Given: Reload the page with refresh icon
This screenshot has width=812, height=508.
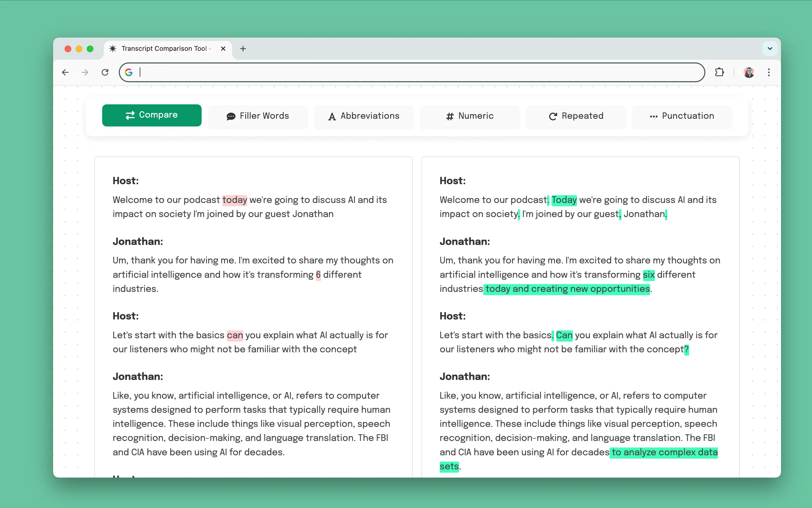Looking at the screenshot, I should point(105,72).
